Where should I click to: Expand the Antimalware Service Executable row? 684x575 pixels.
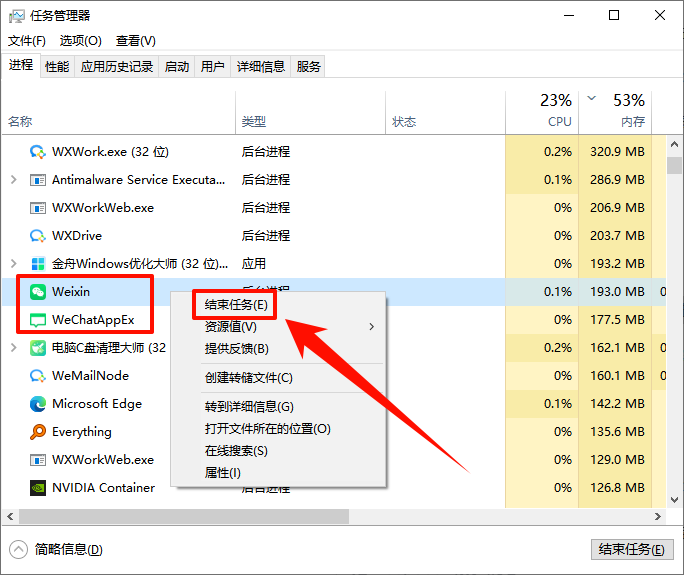point(14,180)
